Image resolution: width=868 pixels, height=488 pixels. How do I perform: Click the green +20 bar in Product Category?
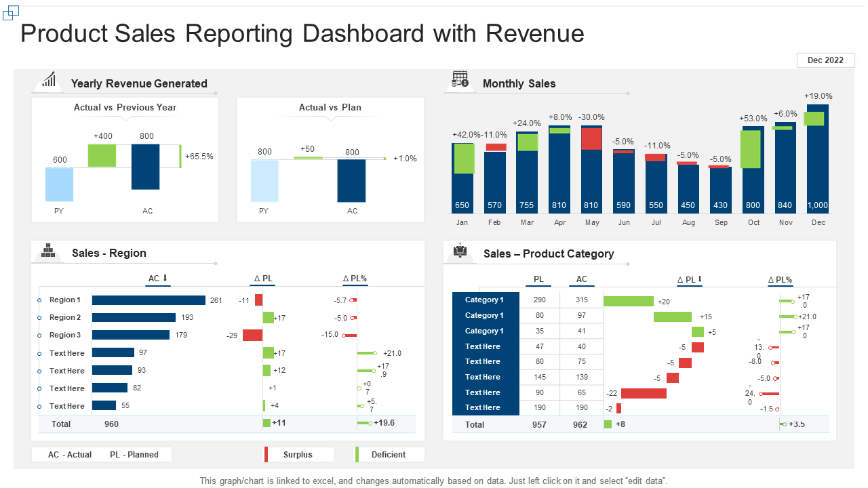629,301
